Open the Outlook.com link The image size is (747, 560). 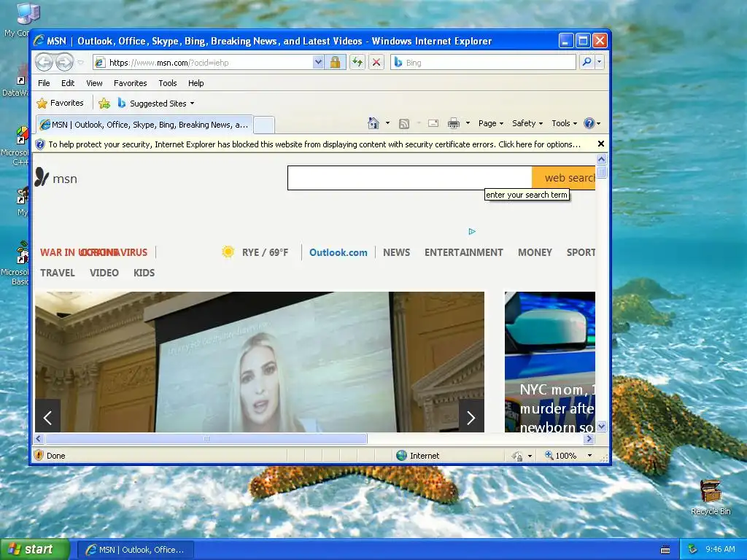pyautogui.click(x=338, y=252)
